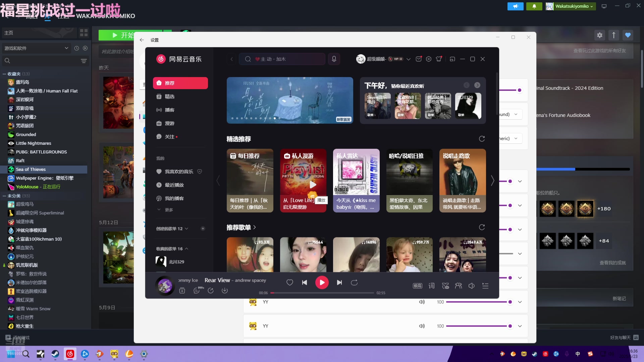
Task: Skip to next track in NetEase player
Action: pos(339,283)
